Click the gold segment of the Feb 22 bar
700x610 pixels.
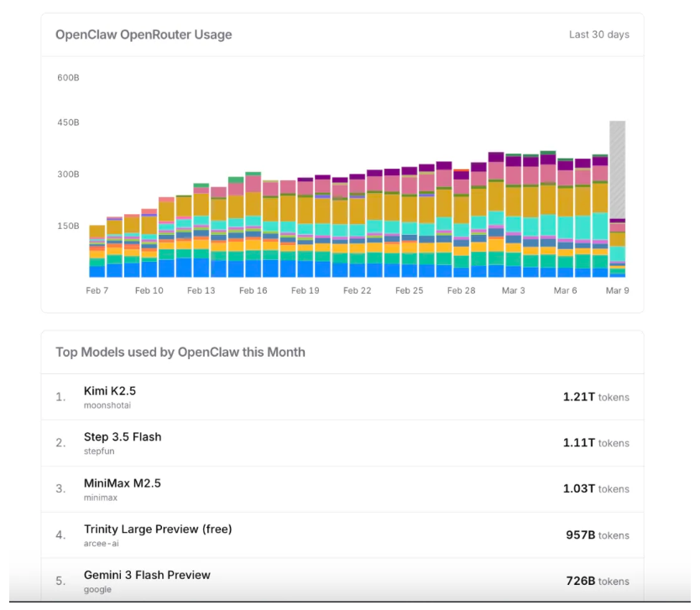(358, 208)
